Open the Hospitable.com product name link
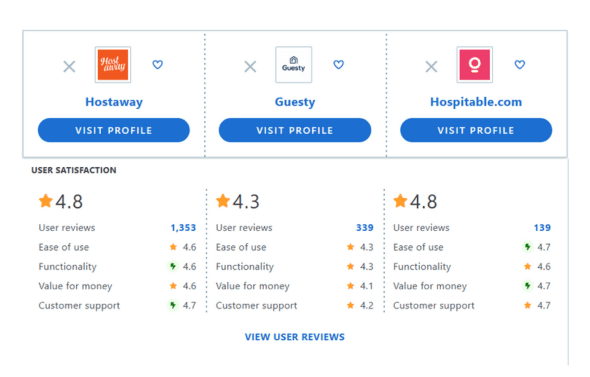Screen dimensions: 590x377 coord(476,102)
